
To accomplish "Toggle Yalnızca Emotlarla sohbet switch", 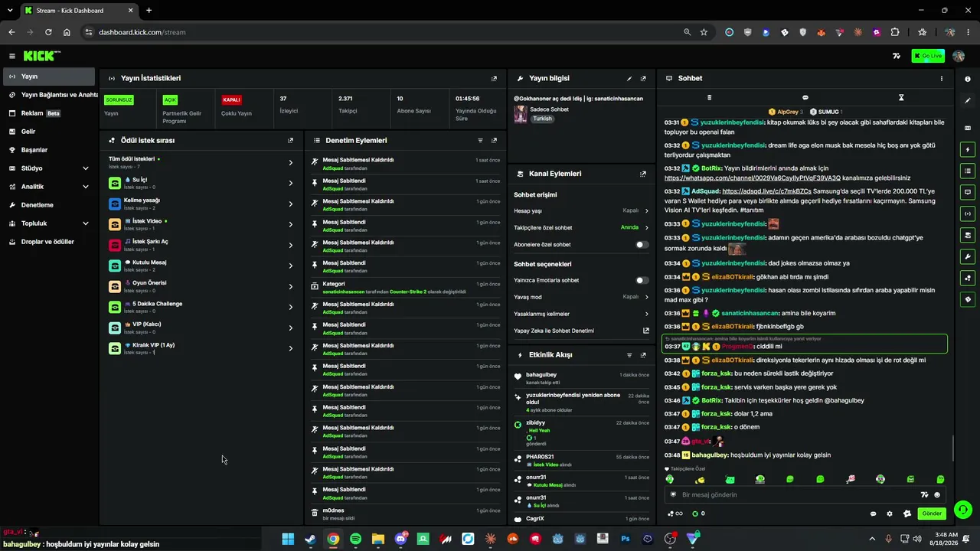I will point(642,280).
